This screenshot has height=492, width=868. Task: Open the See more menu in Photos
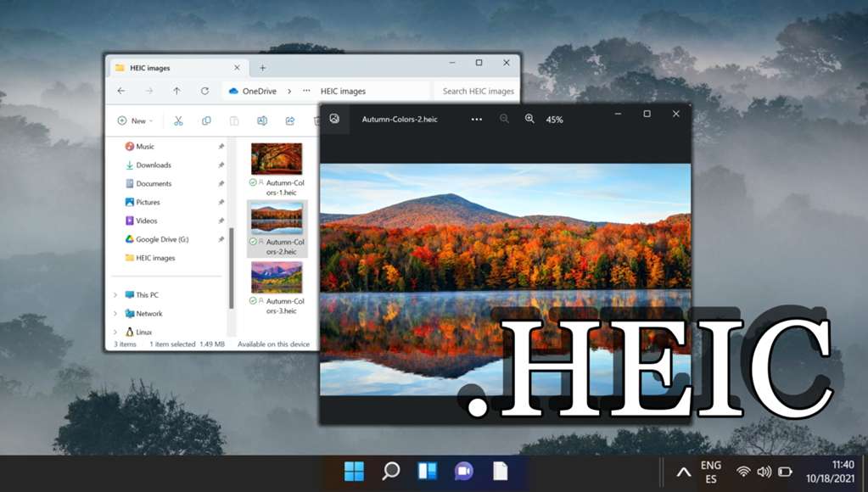pos(475,120)
